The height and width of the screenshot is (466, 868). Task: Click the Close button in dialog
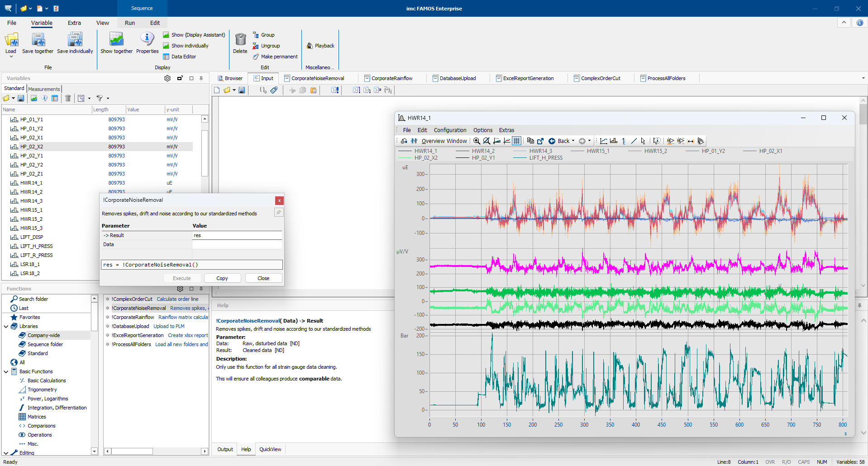263,278
